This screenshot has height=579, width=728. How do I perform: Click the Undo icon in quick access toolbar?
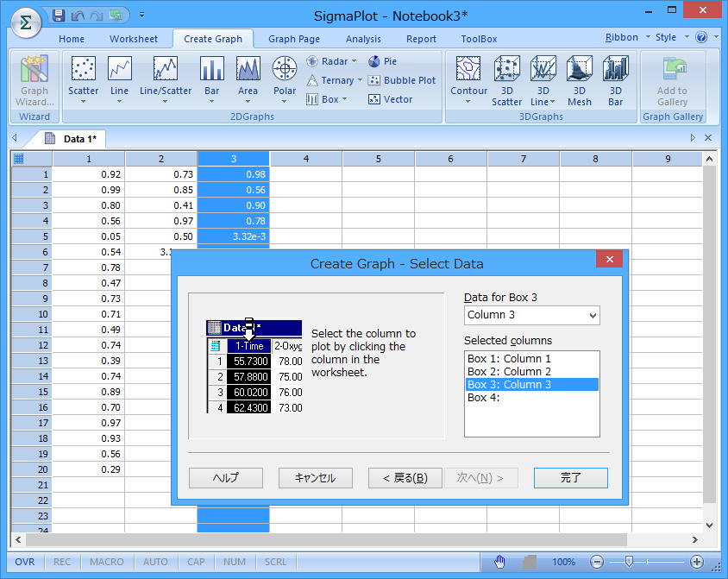coord(78,16)
